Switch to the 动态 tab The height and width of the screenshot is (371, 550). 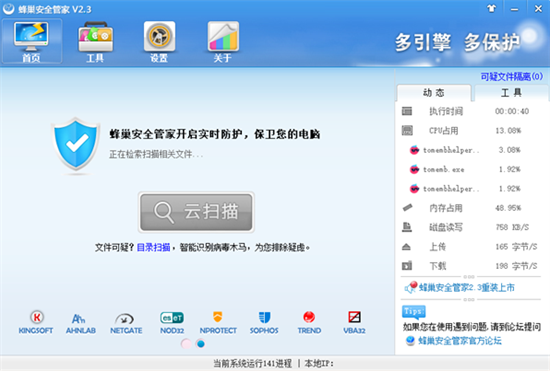[x=434, y=93]
